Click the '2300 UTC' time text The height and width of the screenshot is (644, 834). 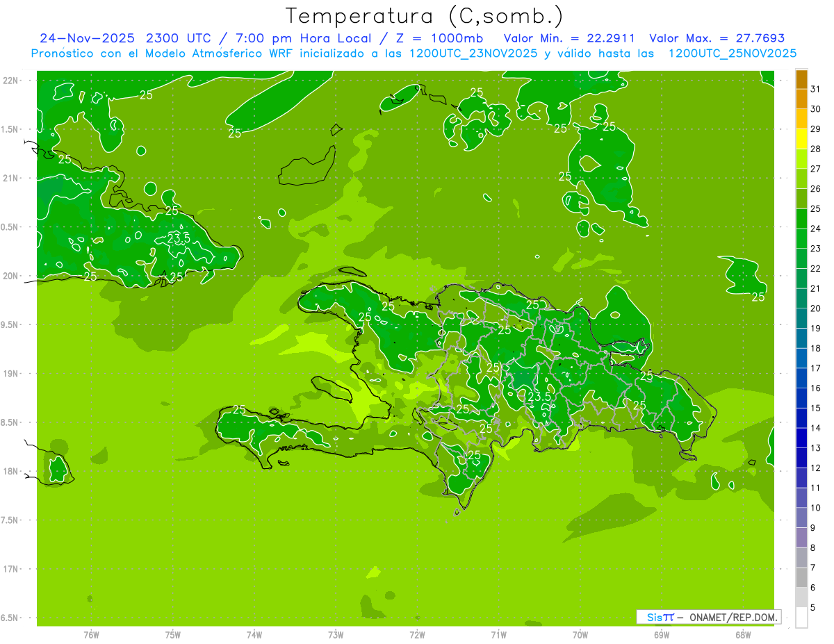point(181,38)
